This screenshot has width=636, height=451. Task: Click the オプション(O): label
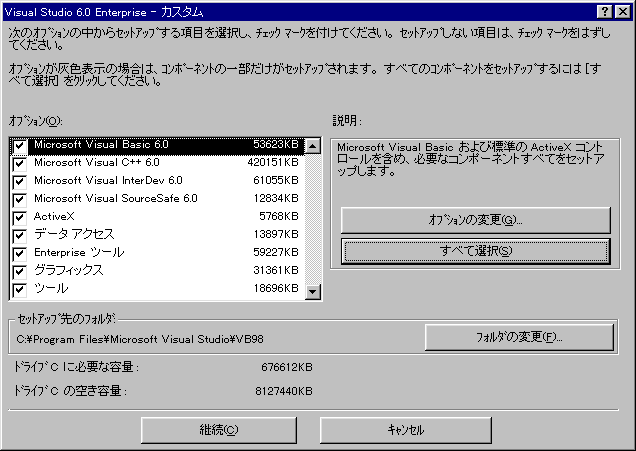[x=36, y=121]
